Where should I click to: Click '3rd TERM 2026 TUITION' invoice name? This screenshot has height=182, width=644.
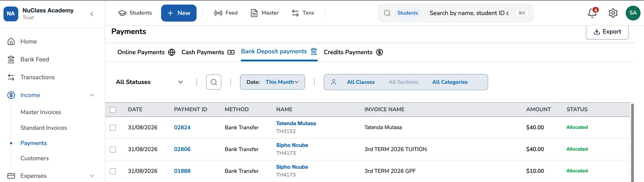coord(395,149)
